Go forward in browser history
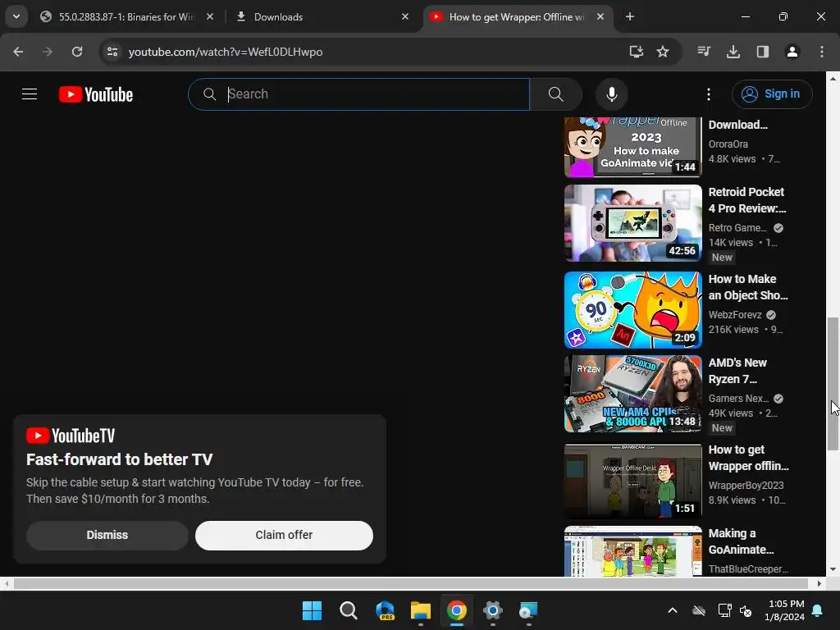Image resolution: width=840 pixels, height=630 pixels. click(48, 52)
